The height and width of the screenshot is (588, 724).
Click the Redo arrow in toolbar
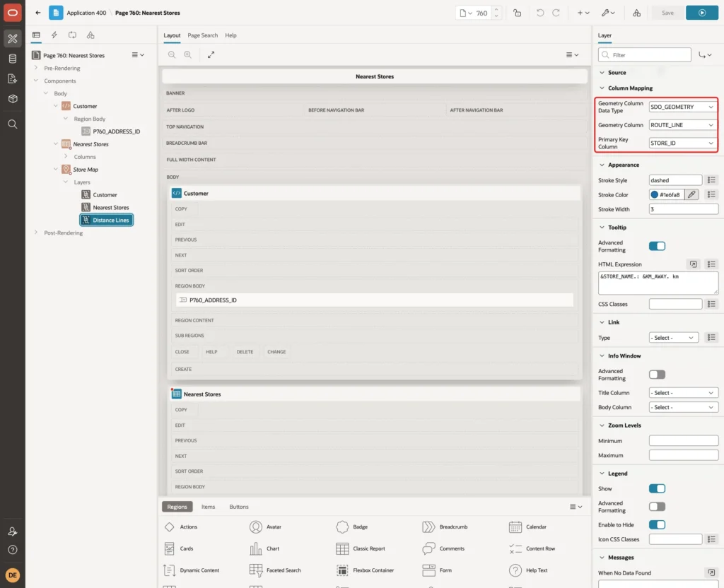click(556, 13)
